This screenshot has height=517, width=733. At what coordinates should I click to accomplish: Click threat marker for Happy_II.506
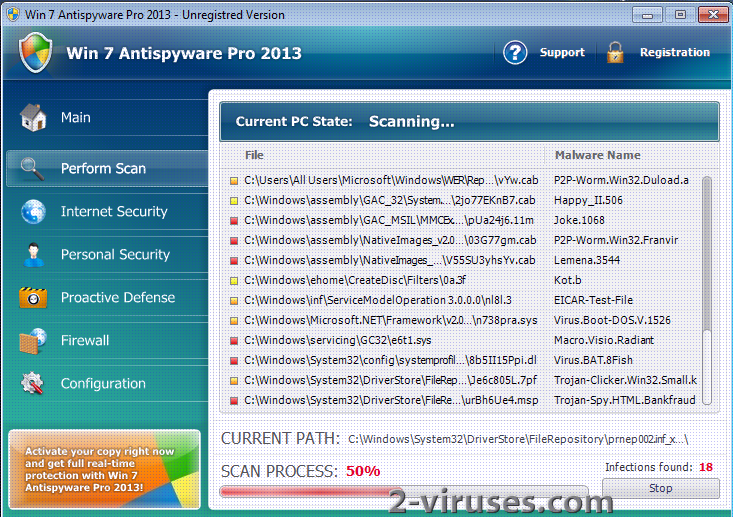pos(234,201)
